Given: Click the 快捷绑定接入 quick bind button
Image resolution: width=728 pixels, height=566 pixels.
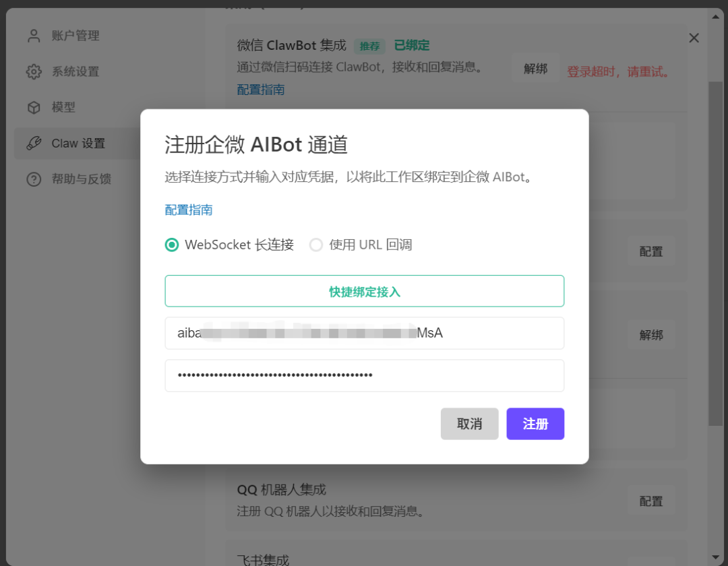Looking at the screenshot, I should coord(364,290).
